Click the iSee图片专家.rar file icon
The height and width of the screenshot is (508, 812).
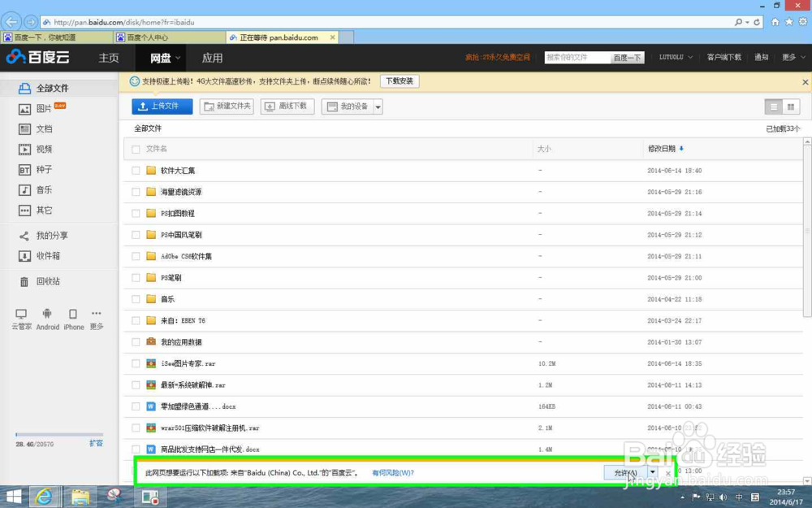[151, 363]
